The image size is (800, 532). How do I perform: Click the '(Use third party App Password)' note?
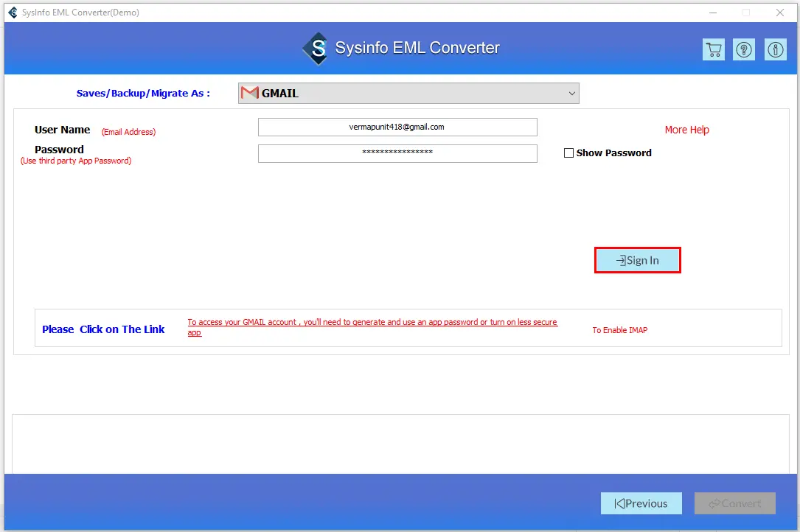click(x=75, y=161)
